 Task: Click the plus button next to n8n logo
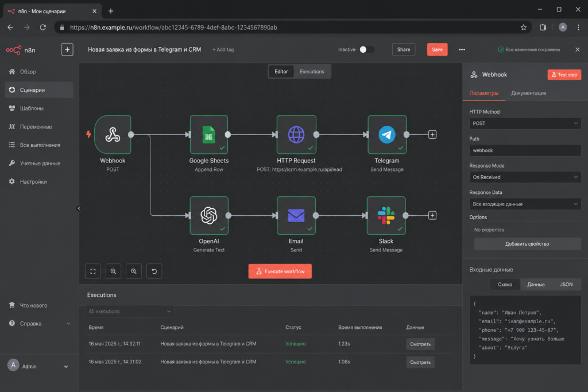(x=67, y=49)
